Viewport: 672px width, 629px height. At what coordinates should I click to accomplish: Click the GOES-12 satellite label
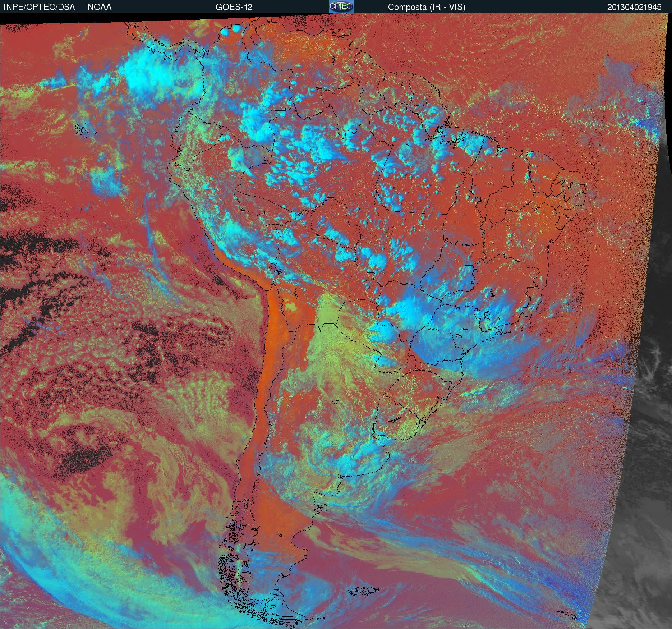234,7
